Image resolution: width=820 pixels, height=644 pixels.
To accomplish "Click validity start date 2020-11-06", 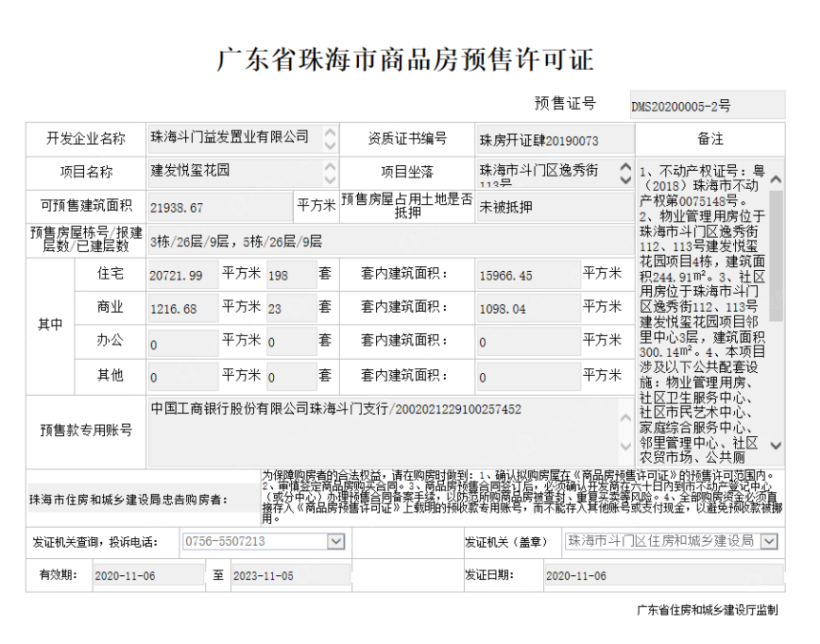I will click(149, 575).
